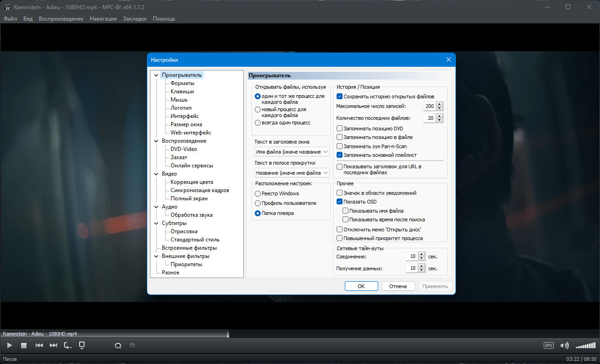Open the Закладки menu
Image resolution: width=600 pixels, height=364 pixels.
[x=134, y=19]
